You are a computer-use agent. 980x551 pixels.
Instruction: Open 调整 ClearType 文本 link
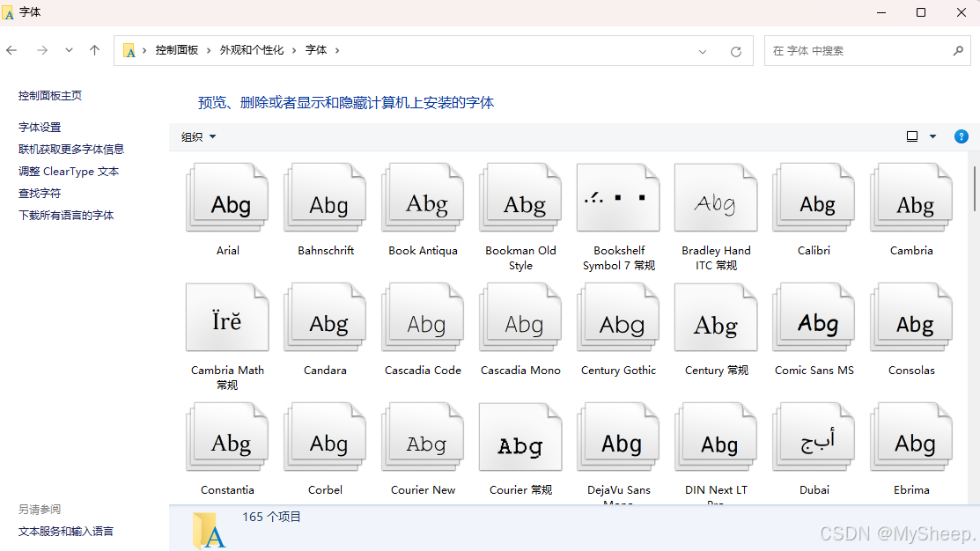69,171
